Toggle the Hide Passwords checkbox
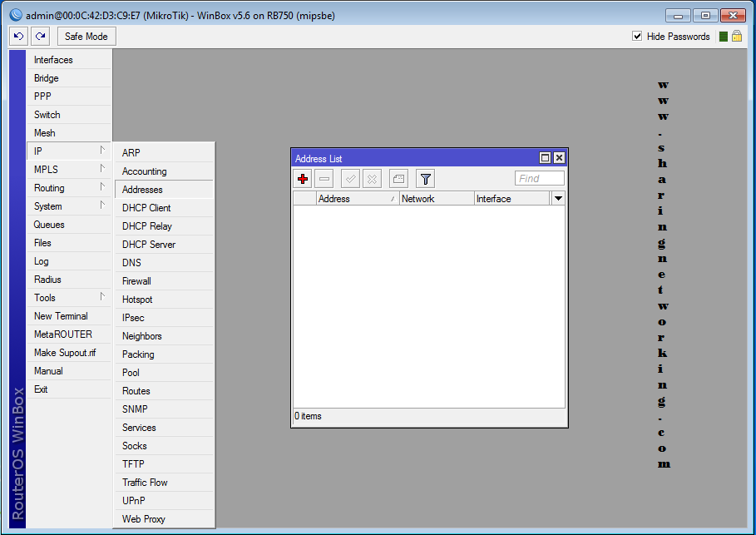Viewport: 756px width, 535px height. click(x=637, y=36)
